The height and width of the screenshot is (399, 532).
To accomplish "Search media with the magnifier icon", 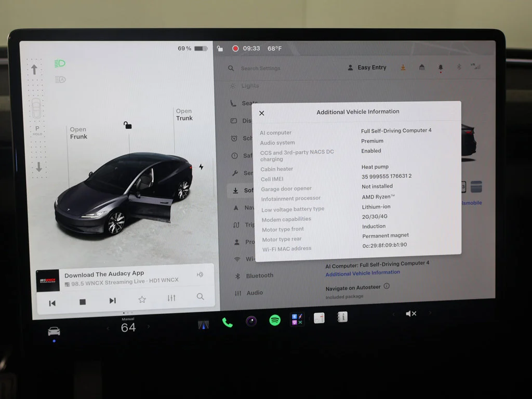I will coord(200,297).
